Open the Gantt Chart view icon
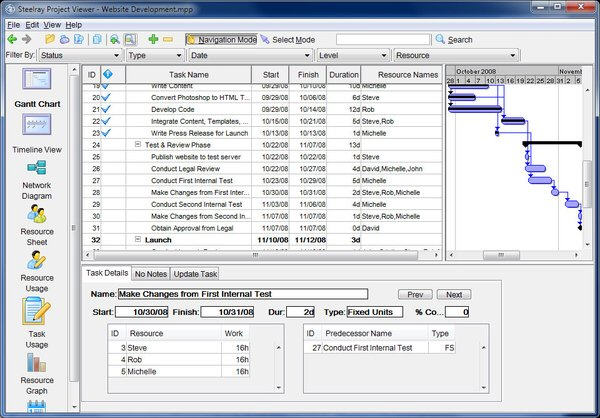600x418 pixels. 37,82
